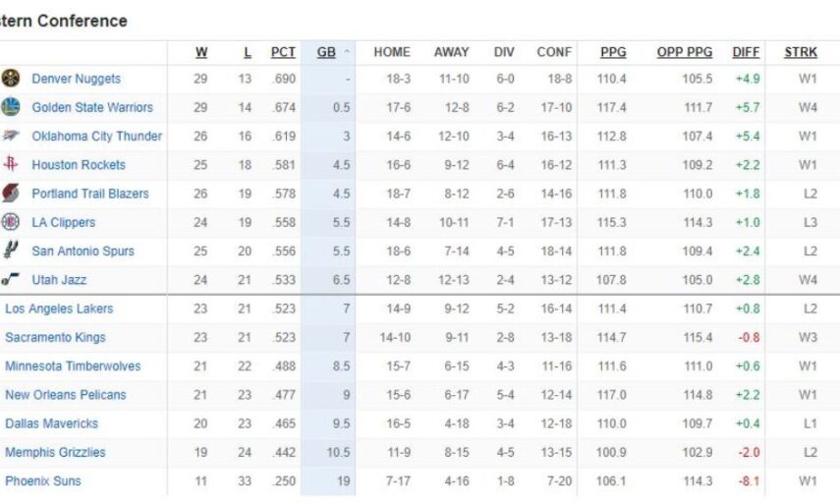Image resolution: width=840 pixels, height=504 pixels.
Task: Open the Sacramento Kings team page
Action: tap(54, 337)
